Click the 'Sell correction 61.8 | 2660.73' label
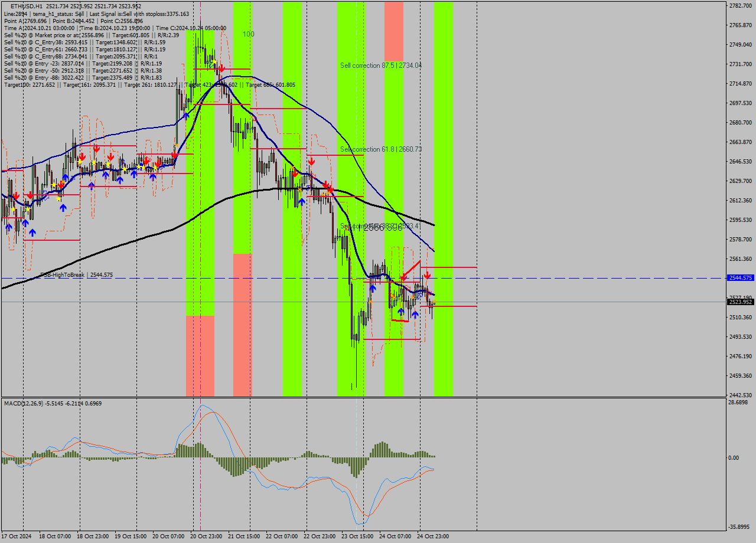756x543 pixels. click(x=381, y=149)
